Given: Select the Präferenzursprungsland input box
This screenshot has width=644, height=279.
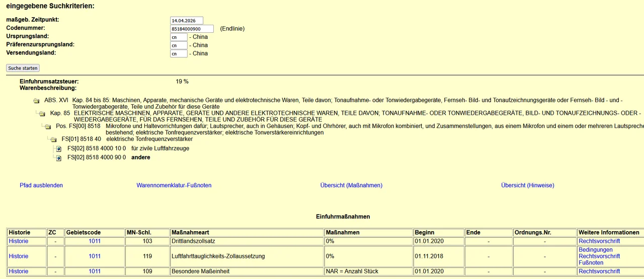Looking at the screenshot, I should click(179, 45).
